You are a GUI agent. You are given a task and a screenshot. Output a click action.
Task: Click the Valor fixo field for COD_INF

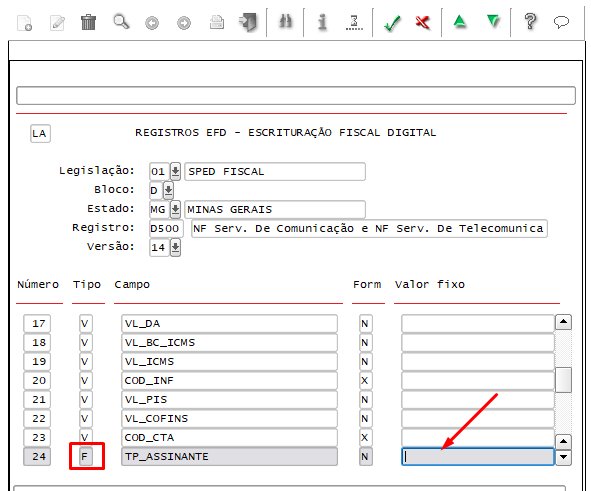coord(478,381)
